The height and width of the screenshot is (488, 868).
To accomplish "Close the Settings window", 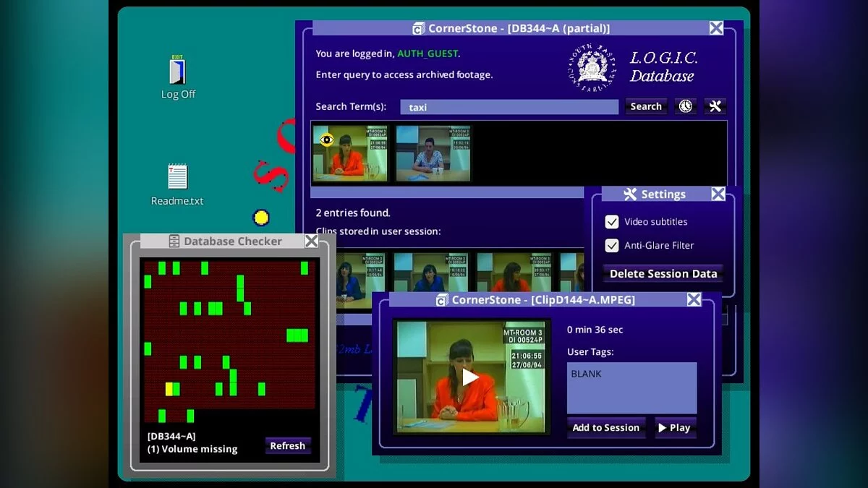I will click(x=718, y=194).
